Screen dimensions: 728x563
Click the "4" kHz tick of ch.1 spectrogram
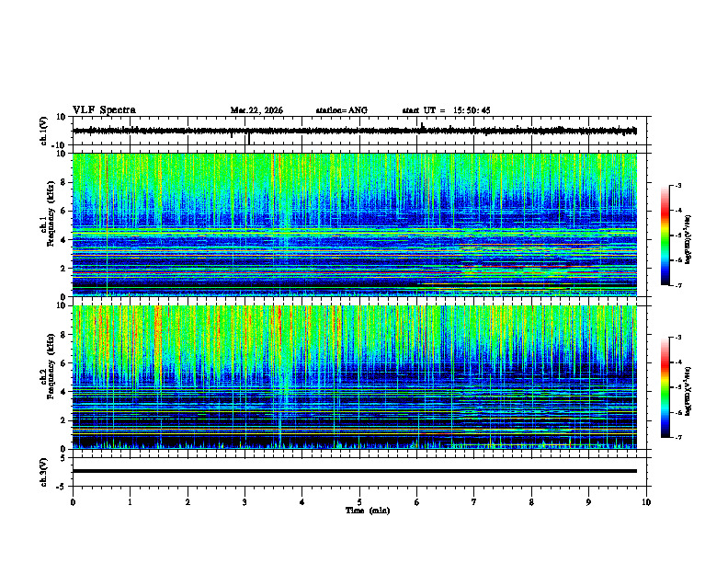63,240
